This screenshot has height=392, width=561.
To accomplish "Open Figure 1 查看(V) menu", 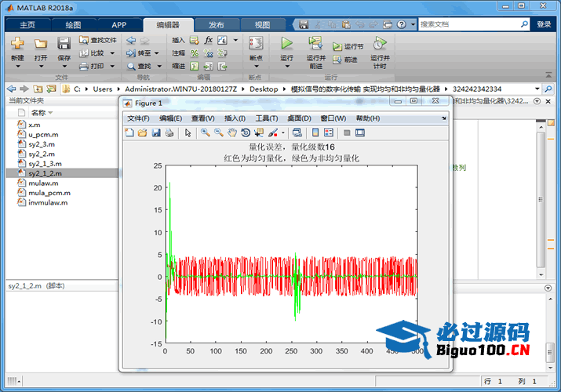I will tap(203, 118).
